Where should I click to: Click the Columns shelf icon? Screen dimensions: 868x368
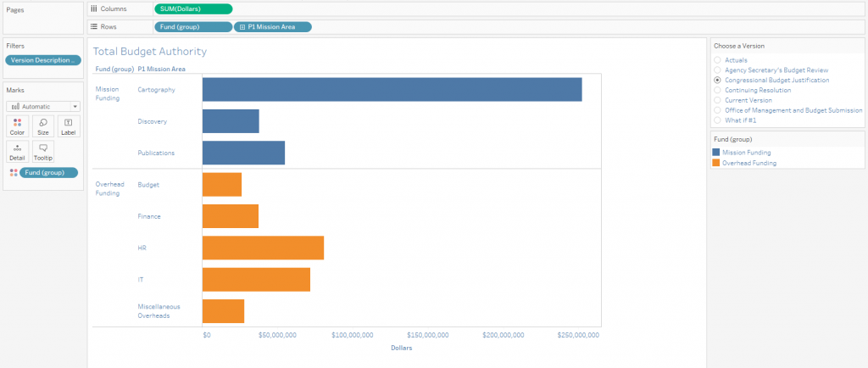[x=93, y=8]
